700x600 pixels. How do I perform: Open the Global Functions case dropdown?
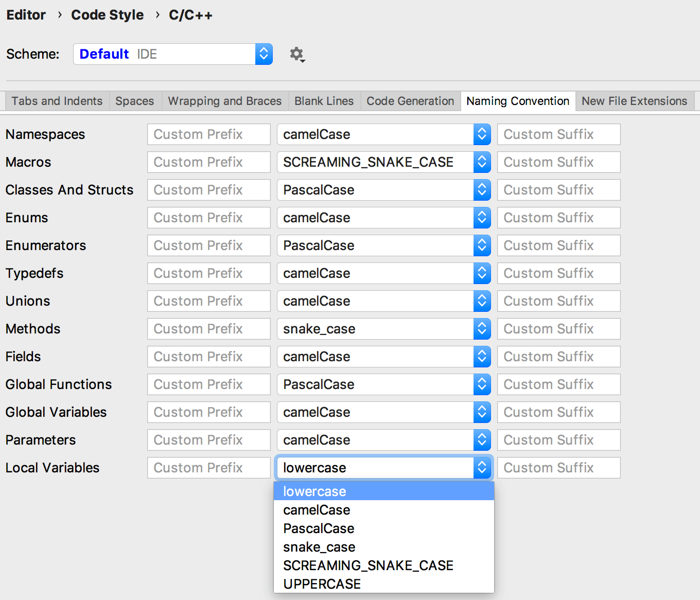(383, 384)
